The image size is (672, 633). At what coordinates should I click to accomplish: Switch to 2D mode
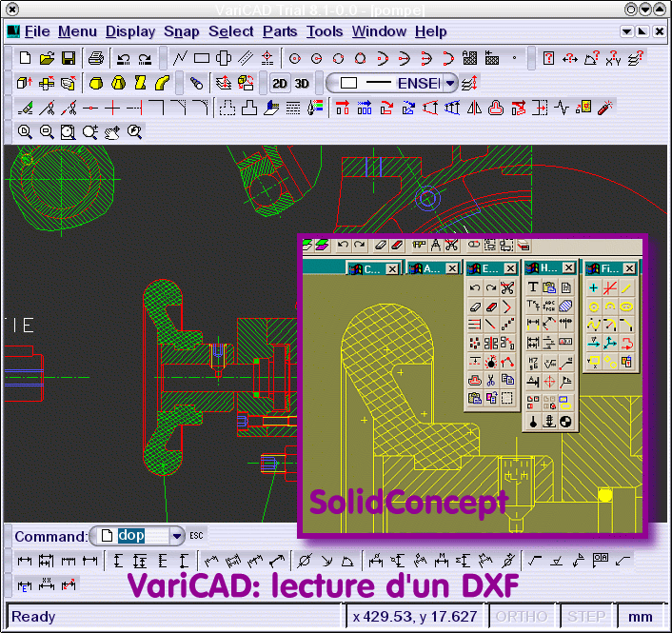coord(280,83)
